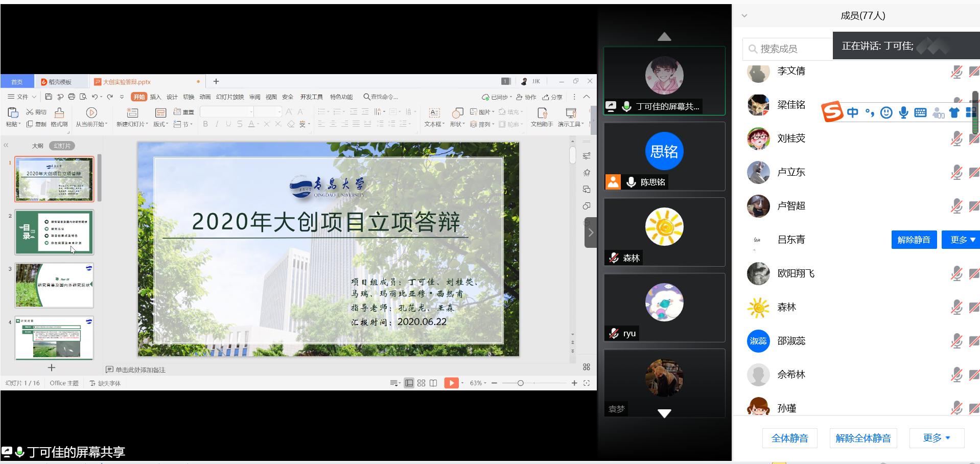Viewport: 980px width, 464px height.
Task: Expand the 更多 dropdown at the members panel bottom
Action: point(936,438)
